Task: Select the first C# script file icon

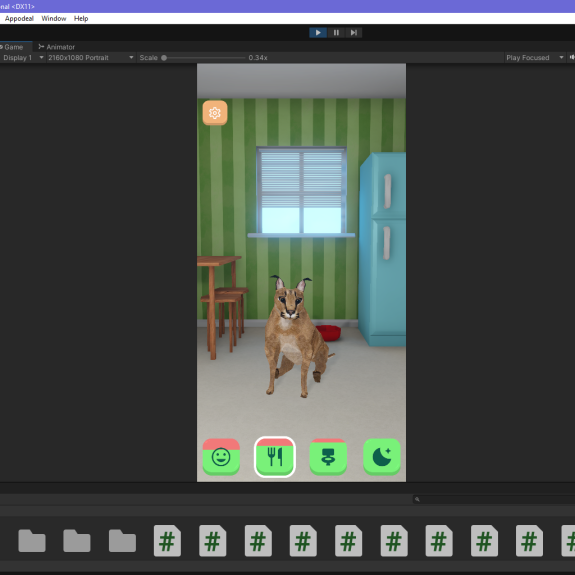Action: 167,541
